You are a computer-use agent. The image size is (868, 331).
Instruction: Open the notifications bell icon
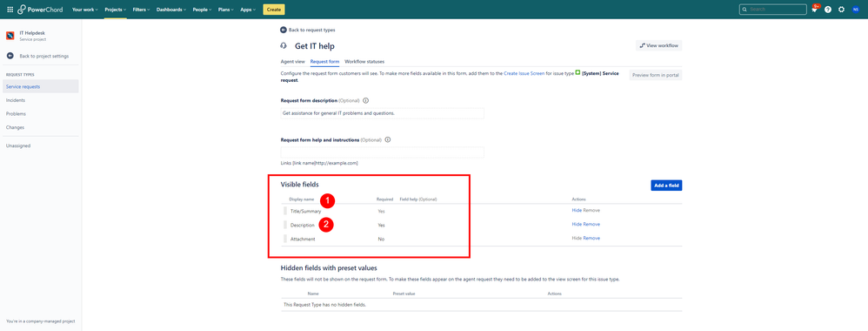tap(814, 10)
